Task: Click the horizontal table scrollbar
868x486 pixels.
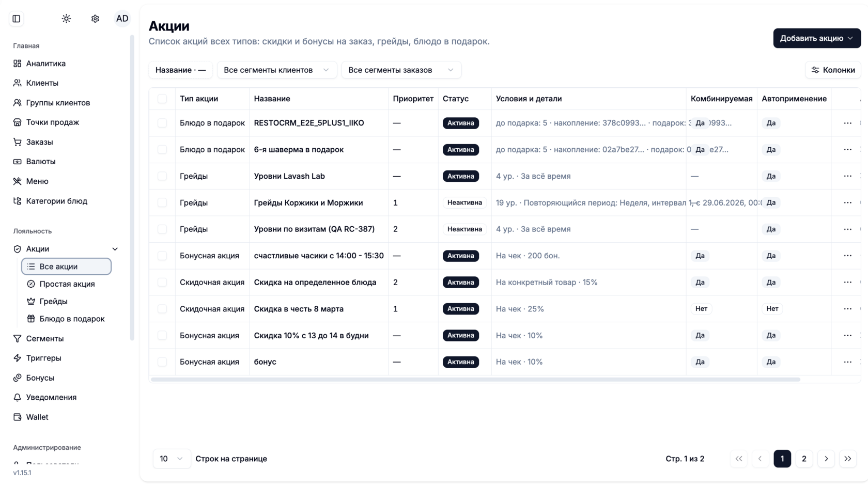Action: pos(475,380)
